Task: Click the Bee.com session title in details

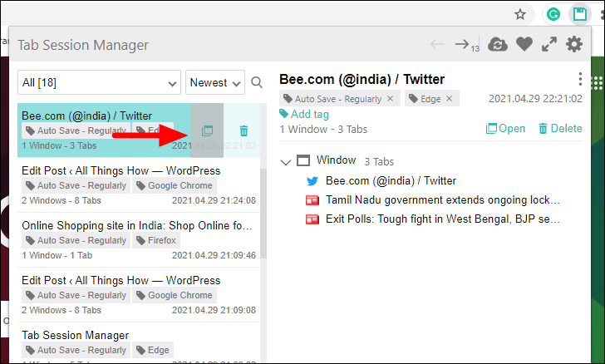Action: pos(362,79)
